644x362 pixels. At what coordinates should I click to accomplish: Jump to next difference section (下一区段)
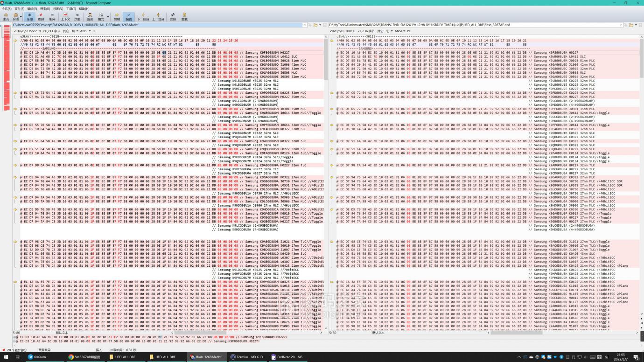point(143,17)
